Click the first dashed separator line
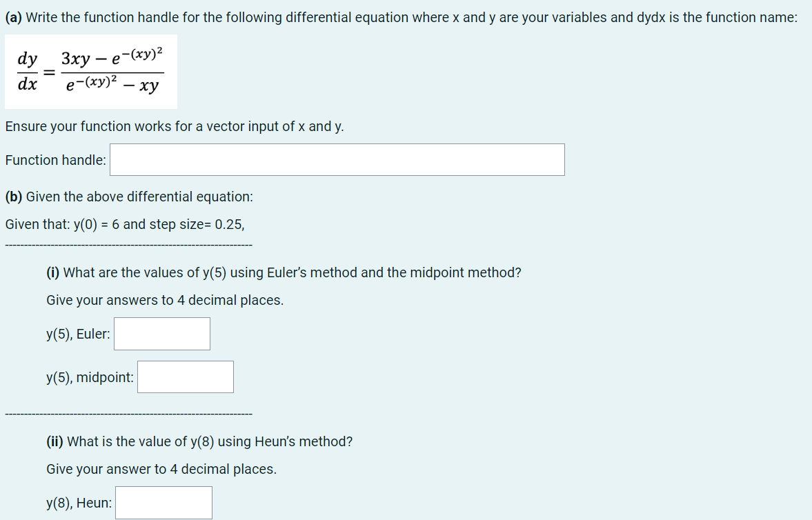This screenshot has height=520, width=812. tap(128, 243)
